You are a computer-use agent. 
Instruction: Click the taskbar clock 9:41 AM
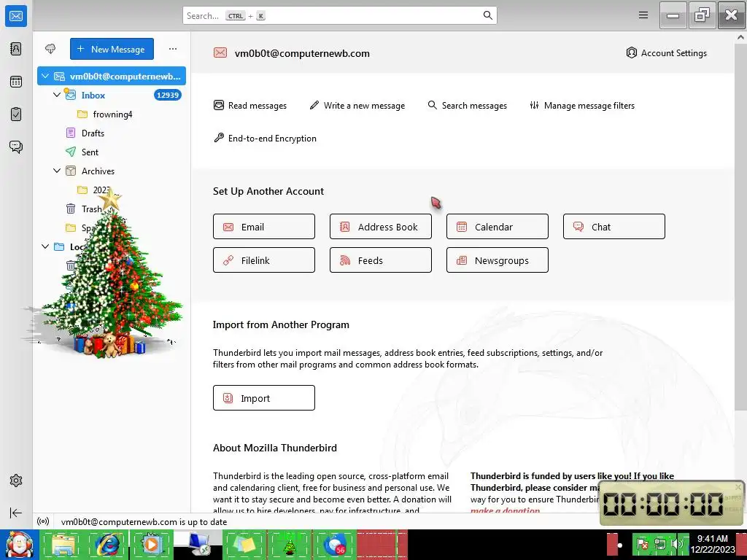click(x=712, y=538)
